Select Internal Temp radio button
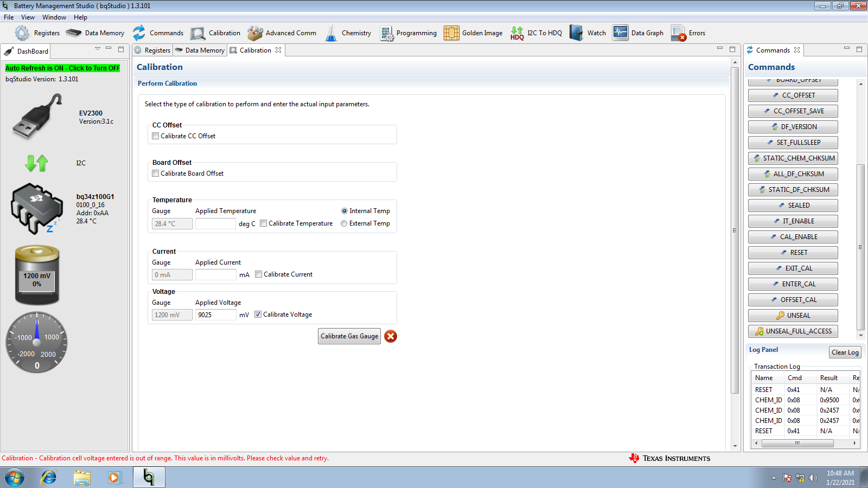Viewport: 868px width, 488px height. click(344, 211)
